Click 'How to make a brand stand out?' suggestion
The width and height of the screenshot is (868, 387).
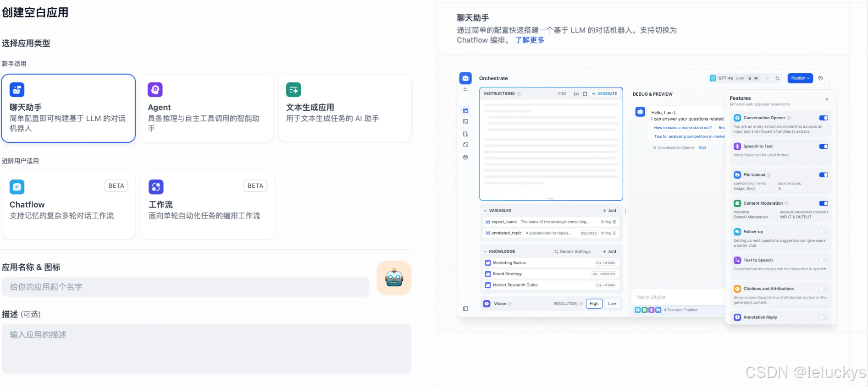click(x=683, y=128)
